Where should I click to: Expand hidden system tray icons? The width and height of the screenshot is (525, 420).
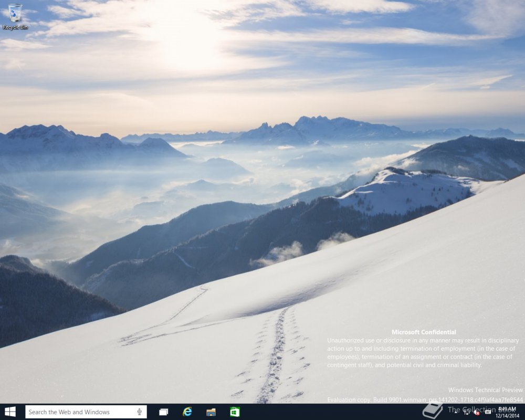[x=455, y=412]
